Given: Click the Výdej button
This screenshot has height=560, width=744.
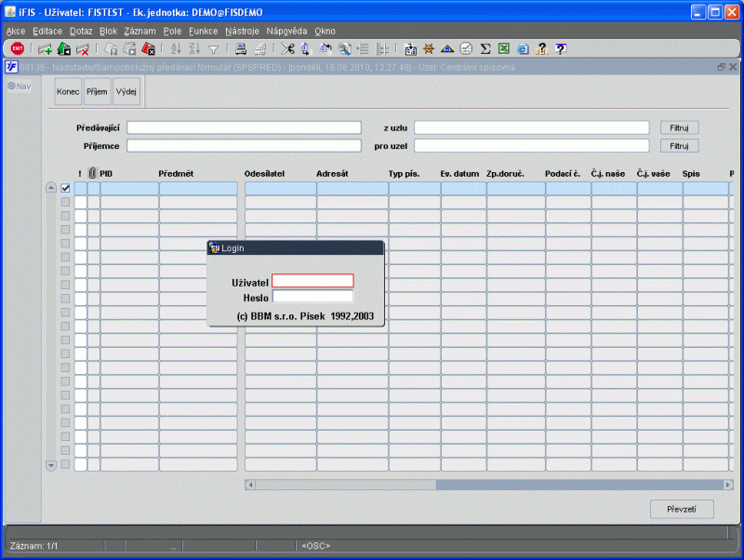Looking at the screenshot, I should (x=126, y=91).
